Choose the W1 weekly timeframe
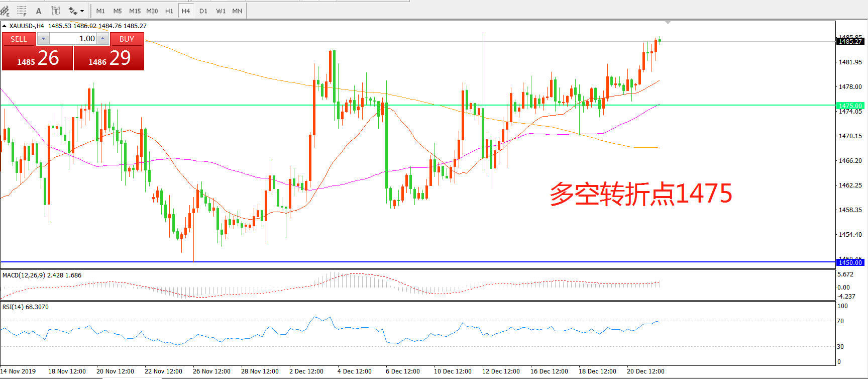Viewport: 868px width, 379px height. coord(221,11)
